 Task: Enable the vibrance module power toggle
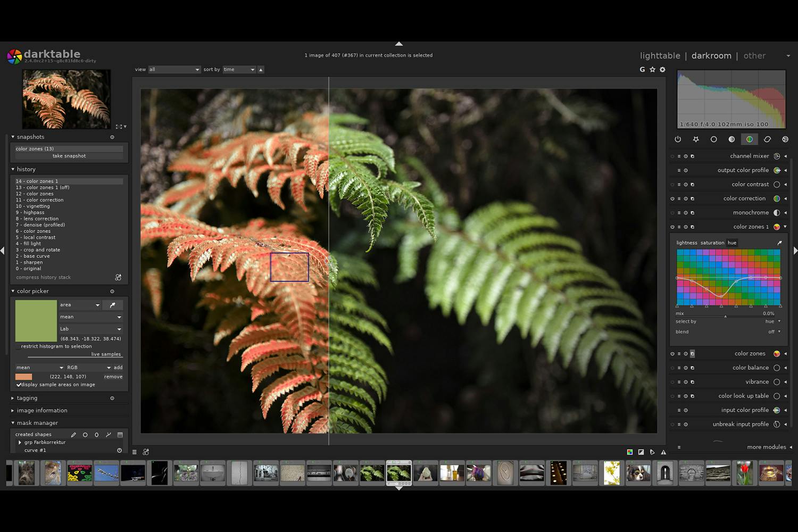click(x=672, y=381)
